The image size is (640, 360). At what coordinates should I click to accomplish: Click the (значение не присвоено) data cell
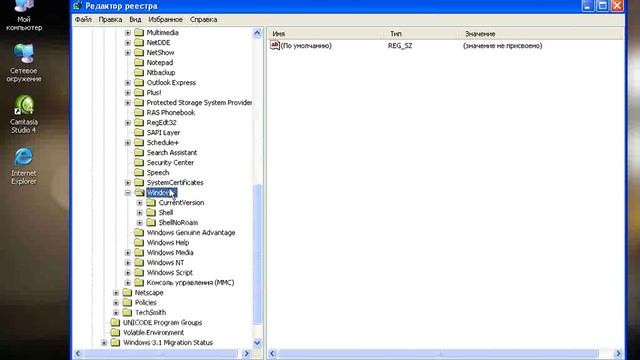pyautogui.click(x=502, y=46)
